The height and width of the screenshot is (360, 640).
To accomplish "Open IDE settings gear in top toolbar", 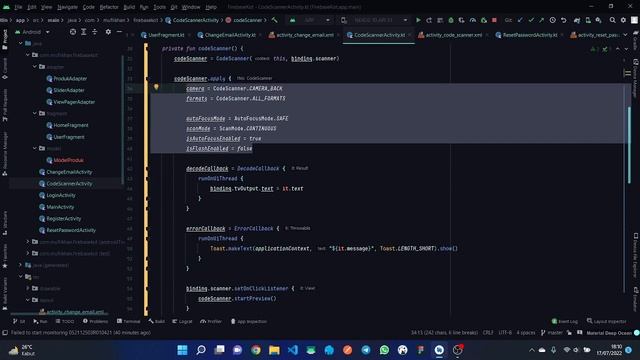I will [x=623, y=20].
